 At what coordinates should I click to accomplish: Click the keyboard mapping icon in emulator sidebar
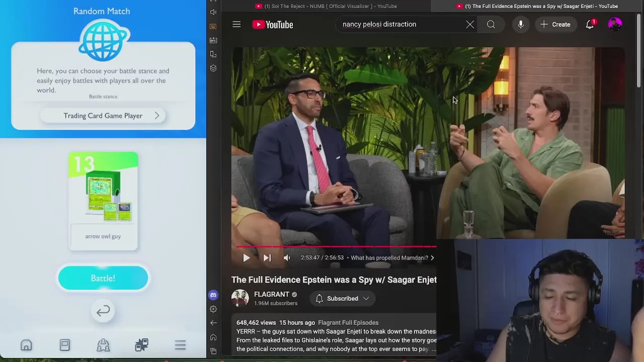point(213,26)
